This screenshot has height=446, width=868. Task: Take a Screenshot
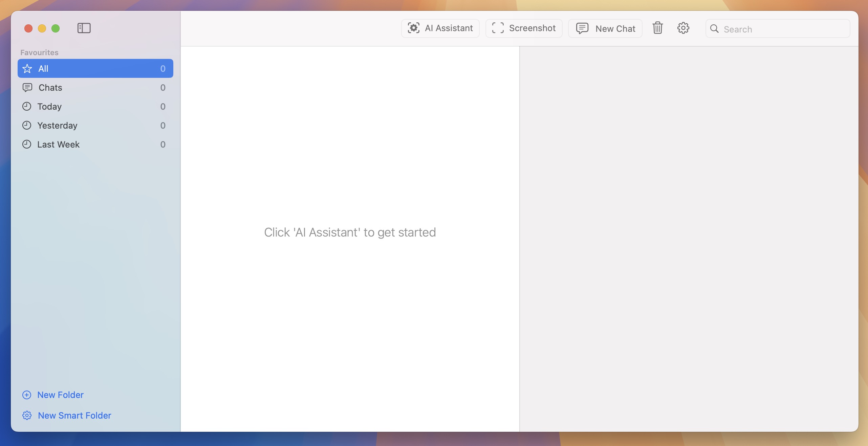coord(523,28)
